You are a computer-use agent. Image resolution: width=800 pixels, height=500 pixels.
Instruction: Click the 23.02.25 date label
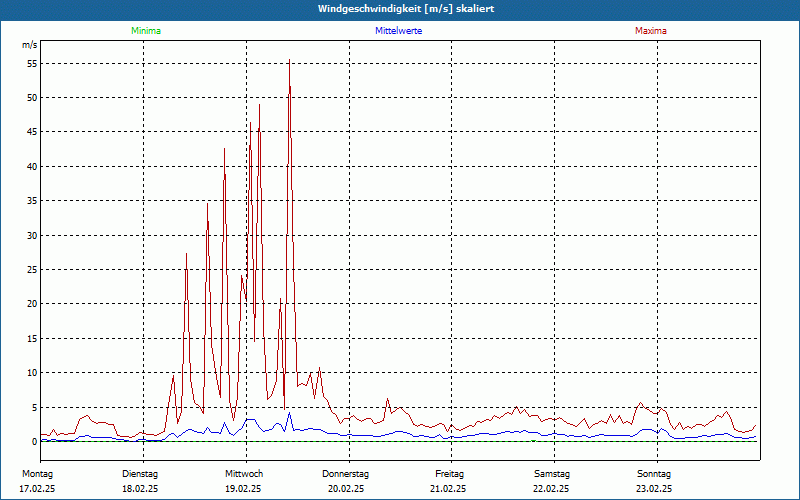654,489
